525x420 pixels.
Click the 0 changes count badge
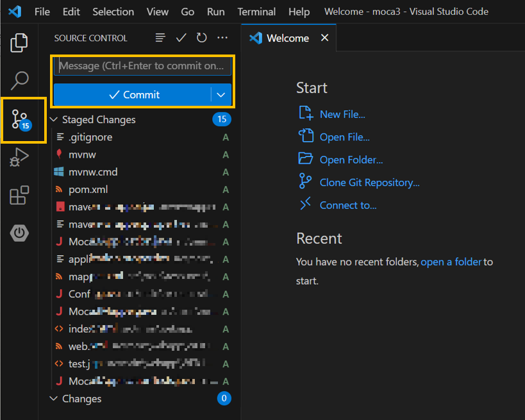(224, 398)
